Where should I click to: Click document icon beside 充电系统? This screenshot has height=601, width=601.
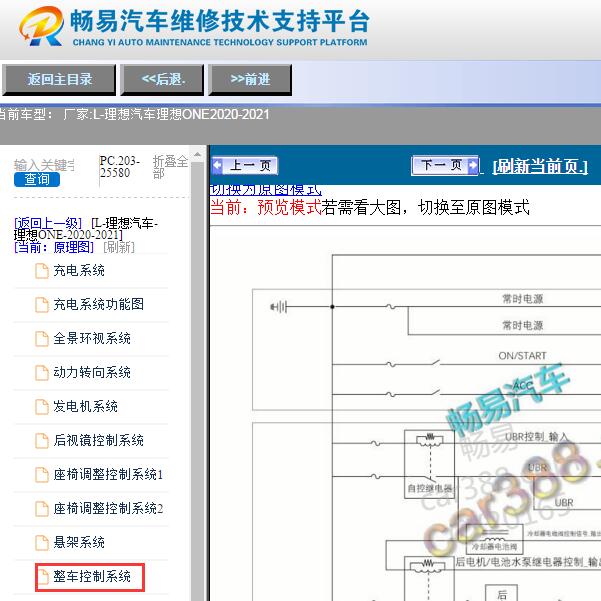pos(42,271)
